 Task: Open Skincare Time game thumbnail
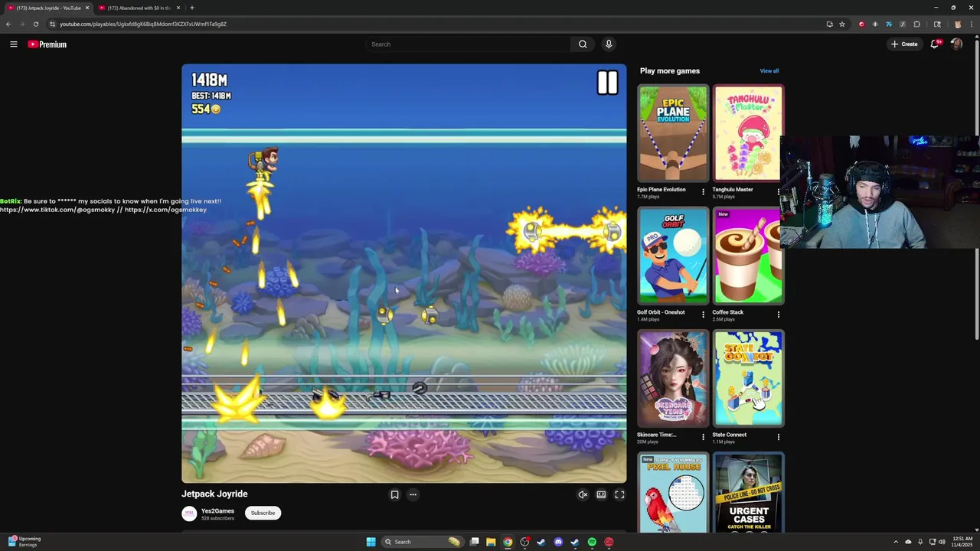click(x=673, y=378)
